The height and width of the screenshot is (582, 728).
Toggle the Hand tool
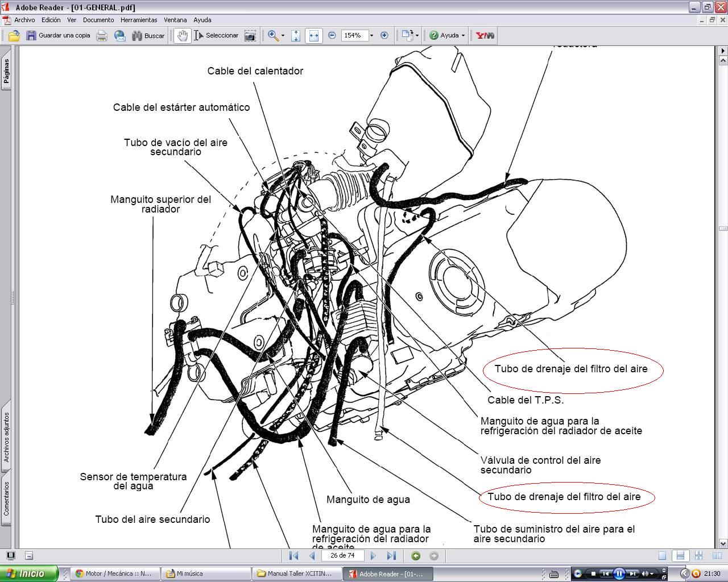[x=182, y=35]
